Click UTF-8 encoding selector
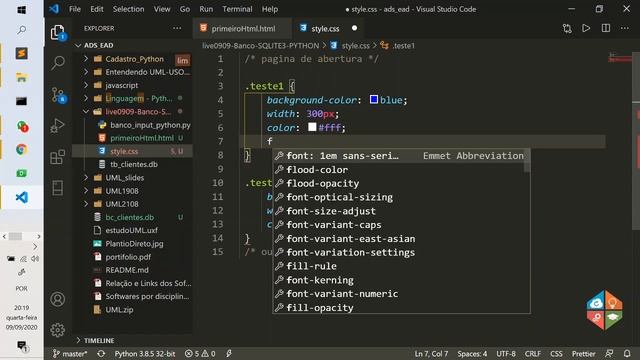The height and width of the screenshot is (360, 640). point(506,353)
